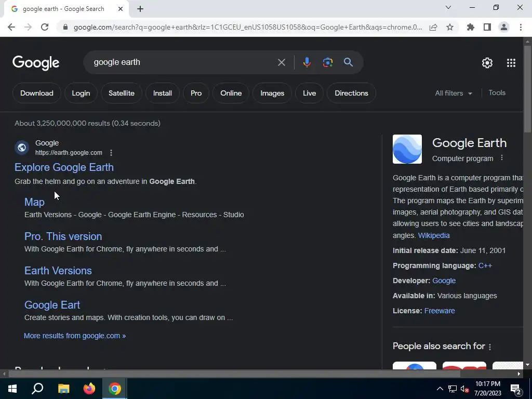Viewport: 532px width, 399px height.
Task: Select the Pro filter chip
Action: pos(196,93)
